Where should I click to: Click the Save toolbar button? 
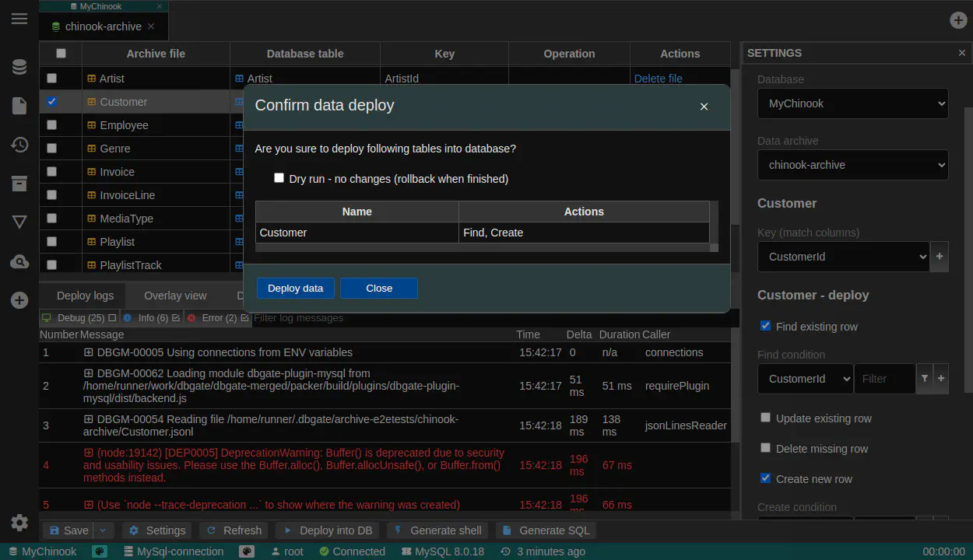pos(68,530)
